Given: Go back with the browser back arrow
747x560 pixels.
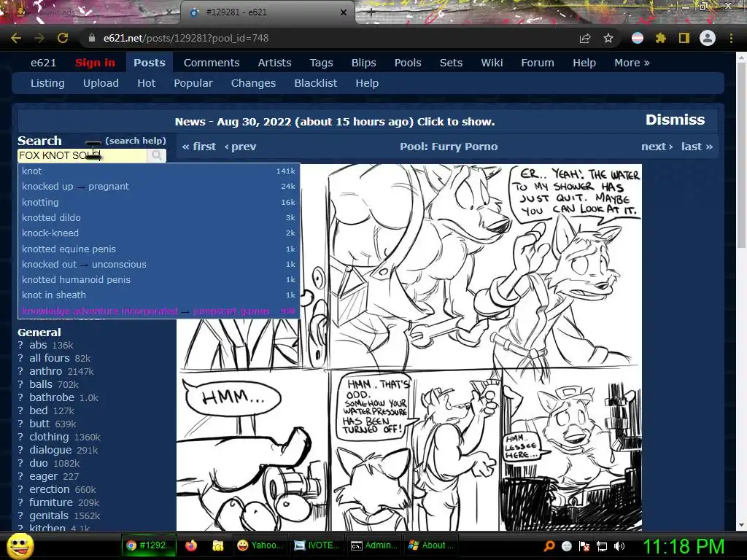Looking at the screenshot, I should coord(16,38).
